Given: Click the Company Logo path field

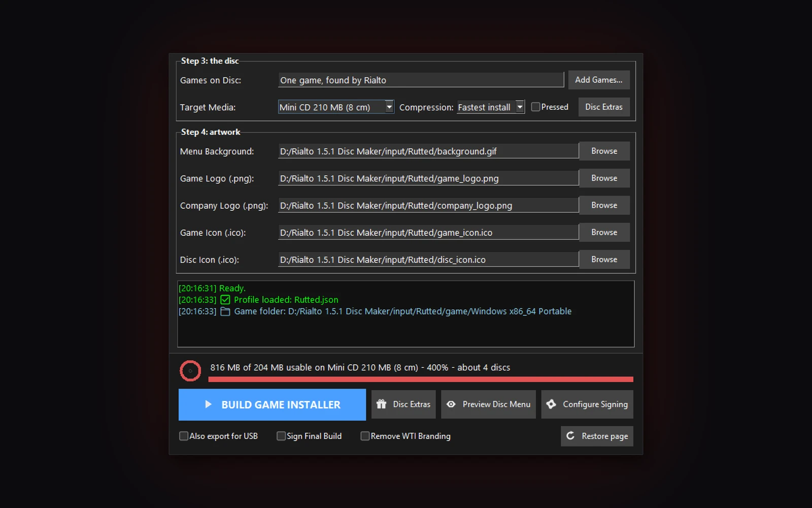Looking at the screenshot, I should pos(428,205).
